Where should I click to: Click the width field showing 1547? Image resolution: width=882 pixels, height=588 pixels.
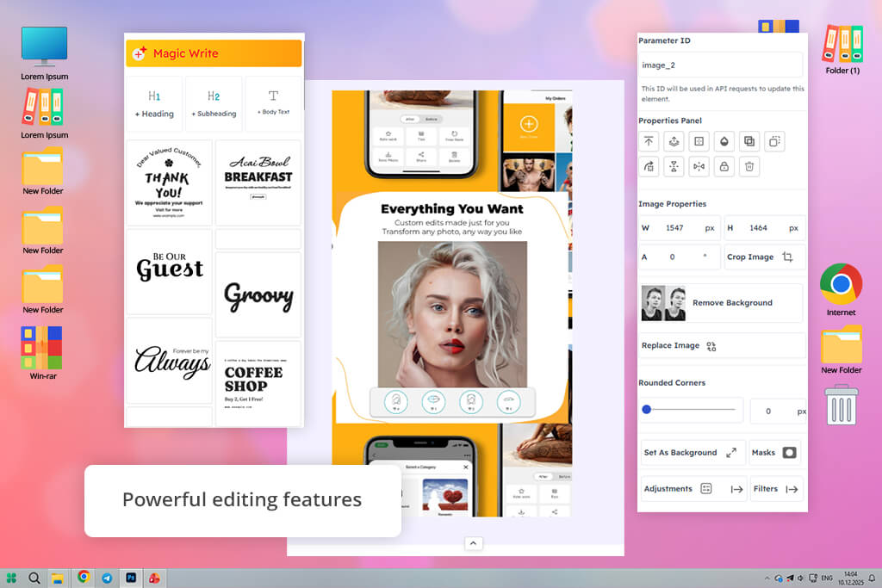pos(679,227)
